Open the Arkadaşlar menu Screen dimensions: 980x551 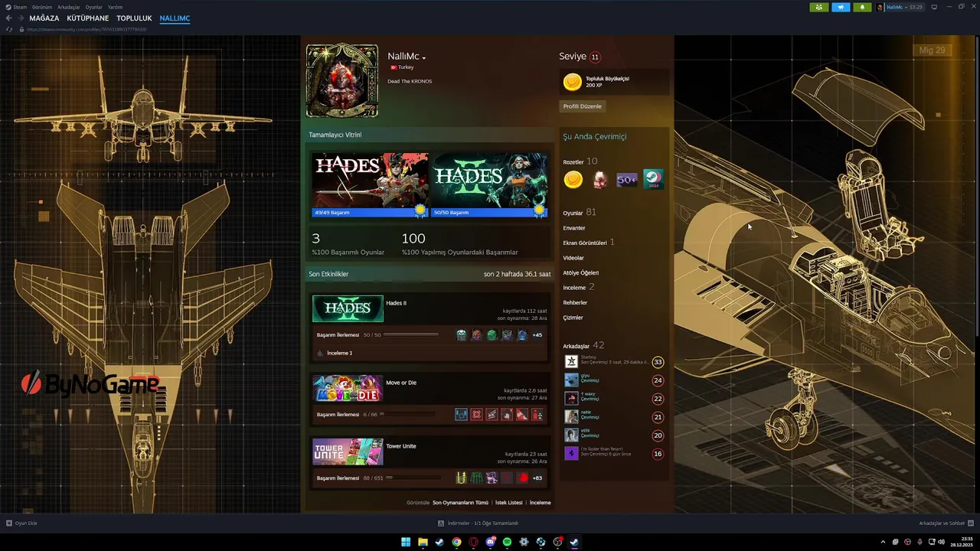tap(69, 7)
